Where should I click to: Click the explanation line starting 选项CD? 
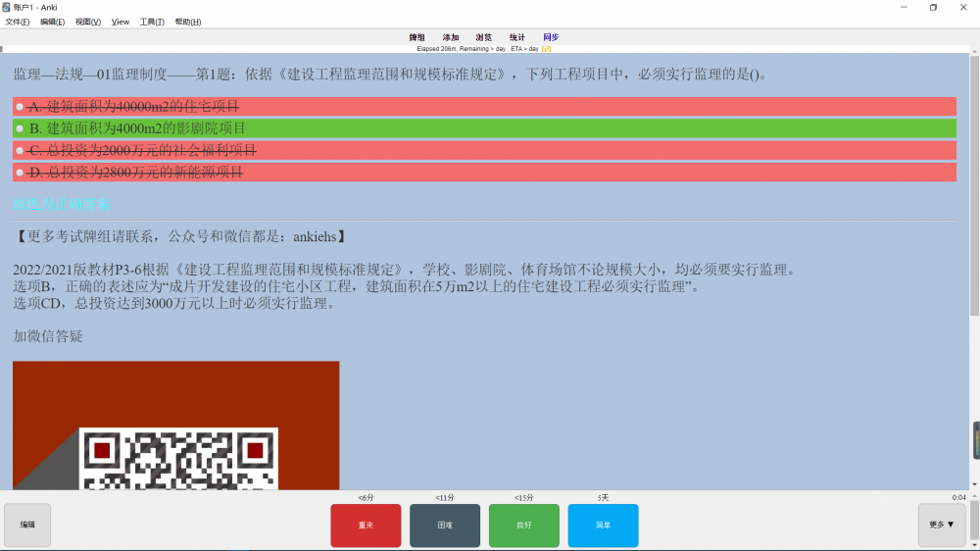176,303
